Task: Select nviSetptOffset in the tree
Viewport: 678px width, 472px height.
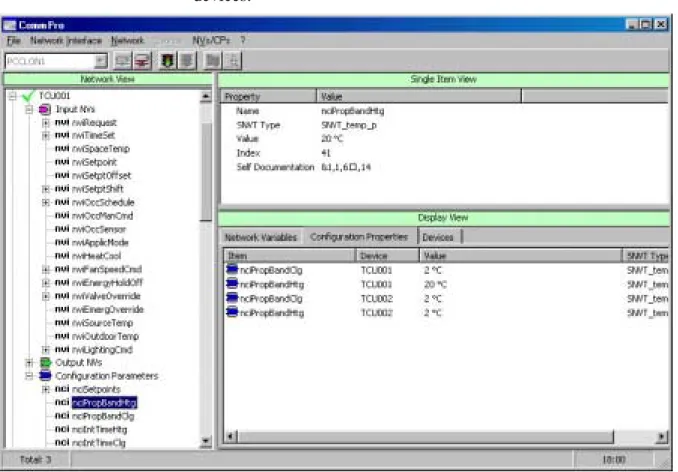Action: click(x=101, y=176)
